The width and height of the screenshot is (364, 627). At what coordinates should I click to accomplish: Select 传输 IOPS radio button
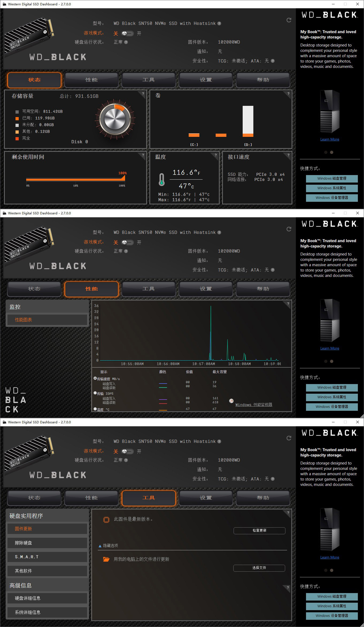click(x=95, y=393)
